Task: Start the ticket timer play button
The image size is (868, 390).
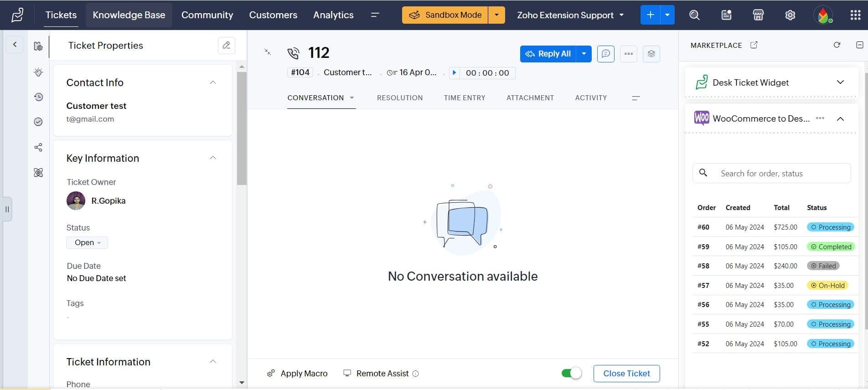Action: (454, 73)
